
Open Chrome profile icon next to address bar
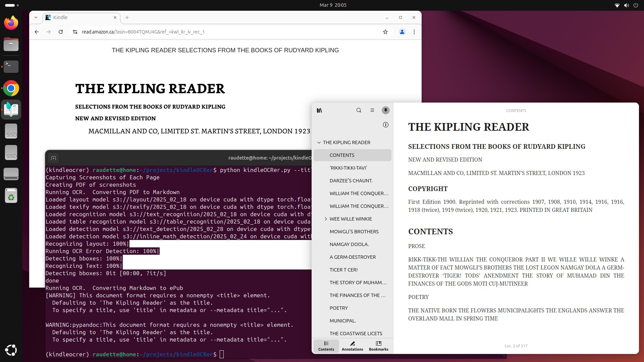pos(402,32)
